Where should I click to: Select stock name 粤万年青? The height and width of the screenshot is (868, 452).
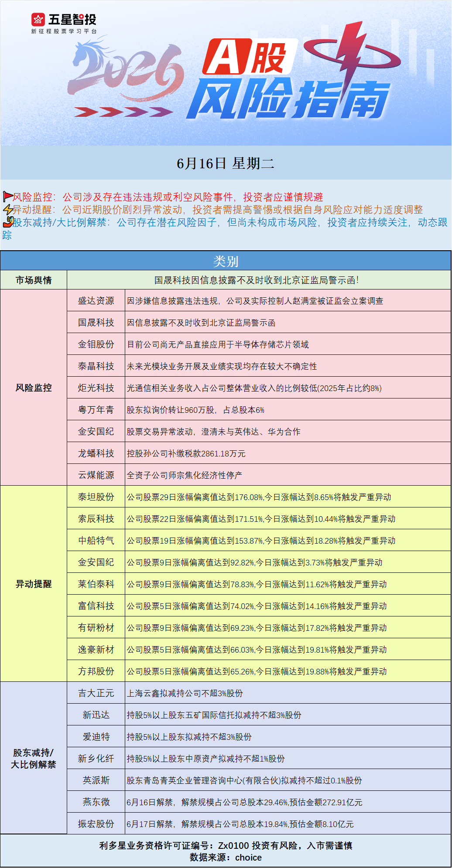pyautogui.click(x=96, y=410)
